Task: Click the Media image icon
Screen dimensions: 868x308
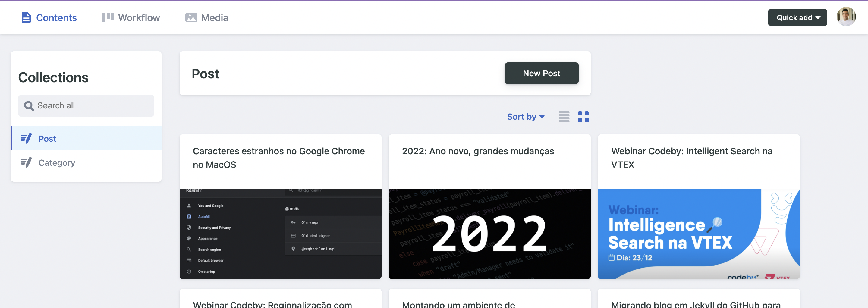Action: [x=191, y=17]
